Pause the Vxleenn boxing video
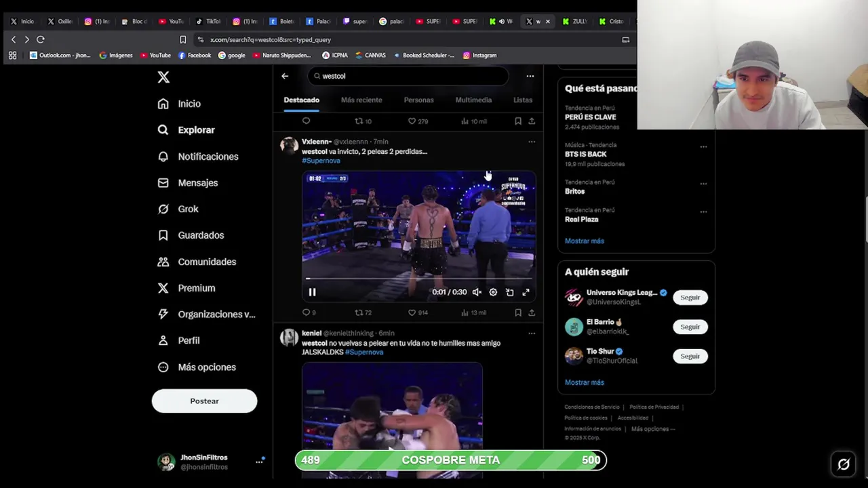 pos(312,292)
